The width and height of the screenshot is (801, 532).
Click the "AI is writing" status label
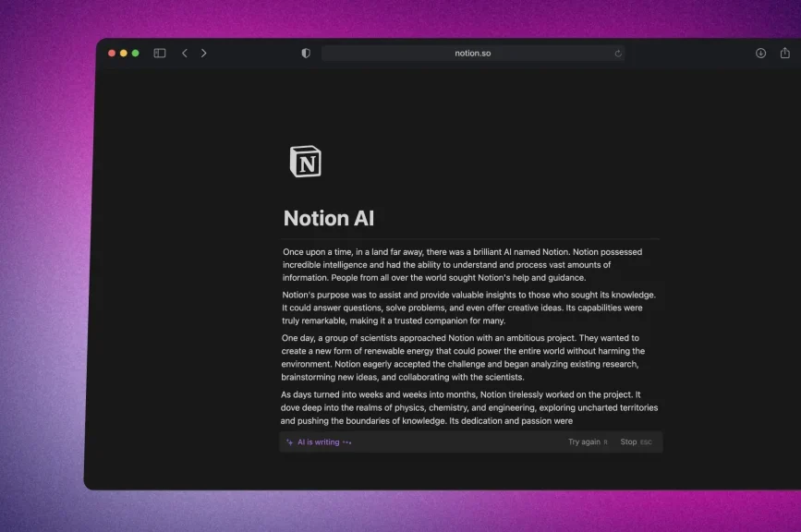318,442
